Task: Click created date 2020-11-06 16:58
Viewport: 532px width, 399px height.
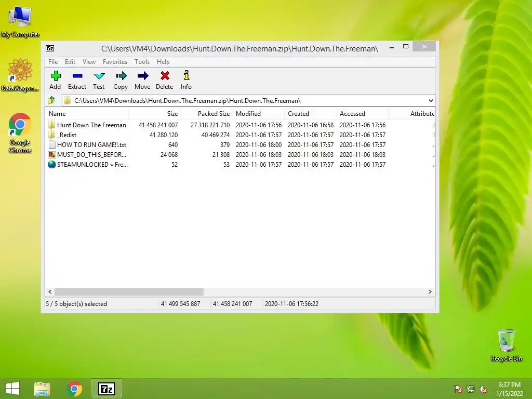Action: 311,125
